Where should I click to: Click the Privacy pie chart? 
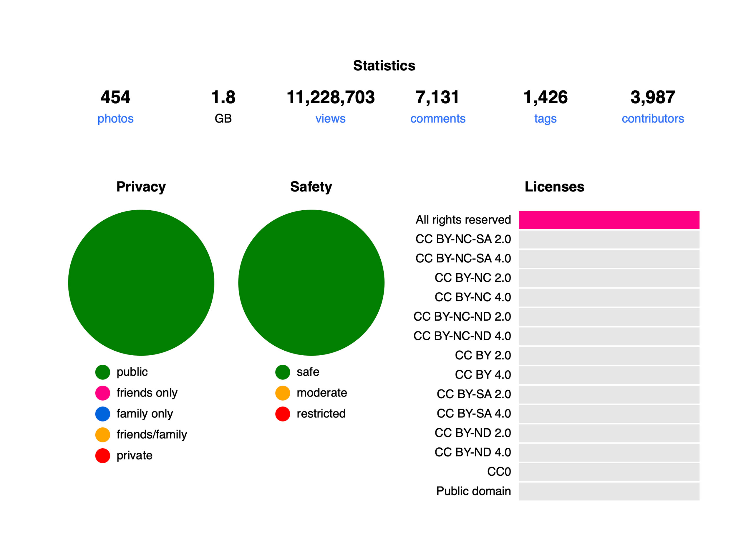[141, 282]
